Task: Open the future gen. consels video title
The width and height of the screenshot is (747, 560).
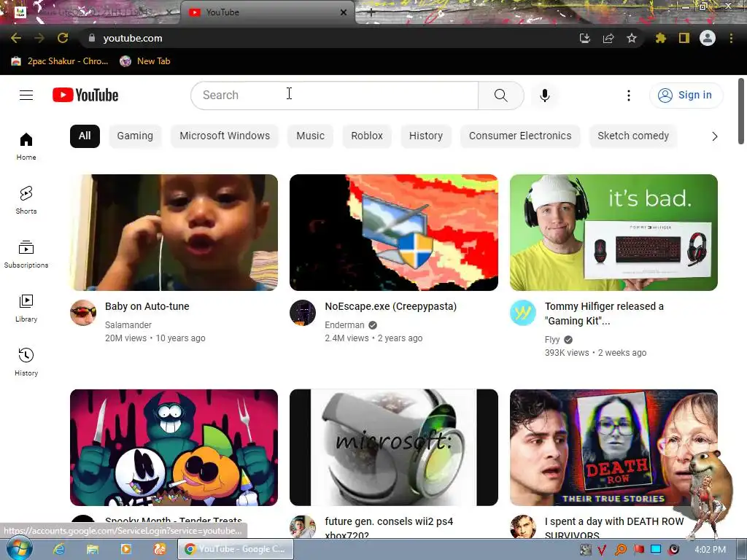Action: point(390,528)
